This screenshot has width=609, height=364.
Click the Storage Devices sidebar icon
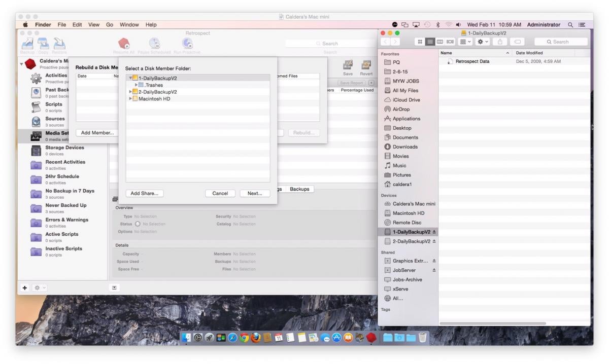36,151
